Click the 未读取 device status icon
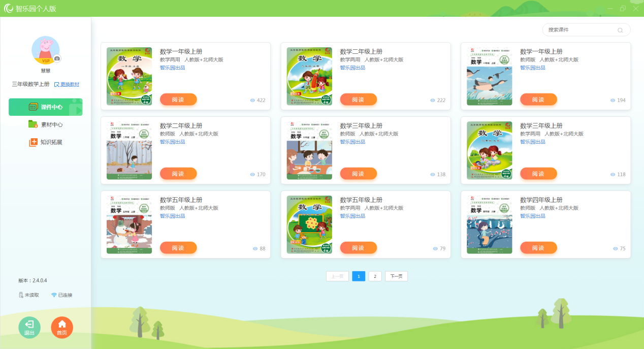This screenshot has height=349, width=644. [x=21, y=295]
